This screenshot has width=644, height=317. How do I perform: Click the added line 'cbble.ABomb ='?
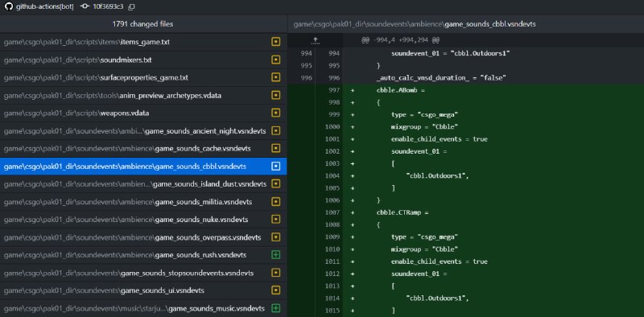(x=400, y=90)
